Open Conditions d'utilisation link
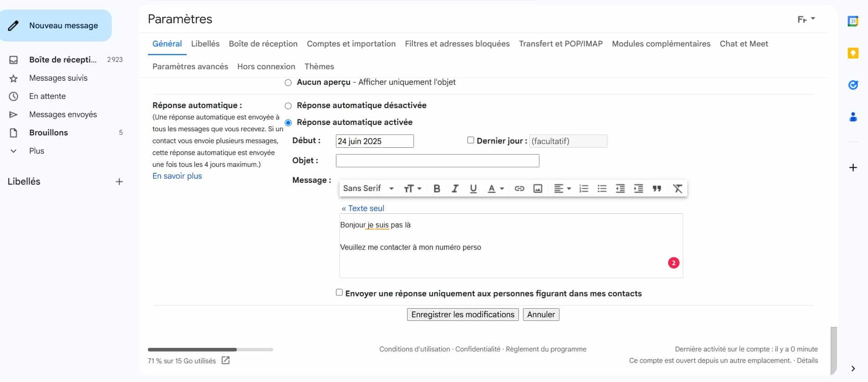The image size is (868, 382). click(x=414, y=349)
